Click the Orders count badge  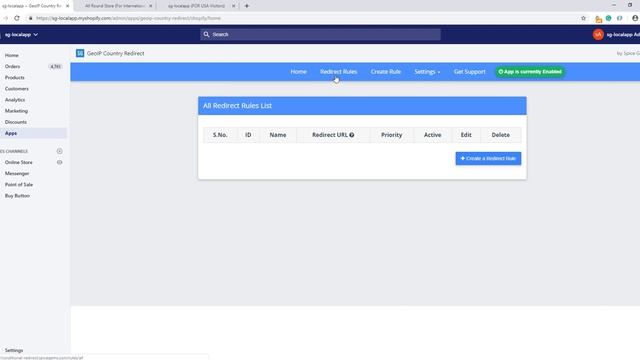tap(55, 66)
